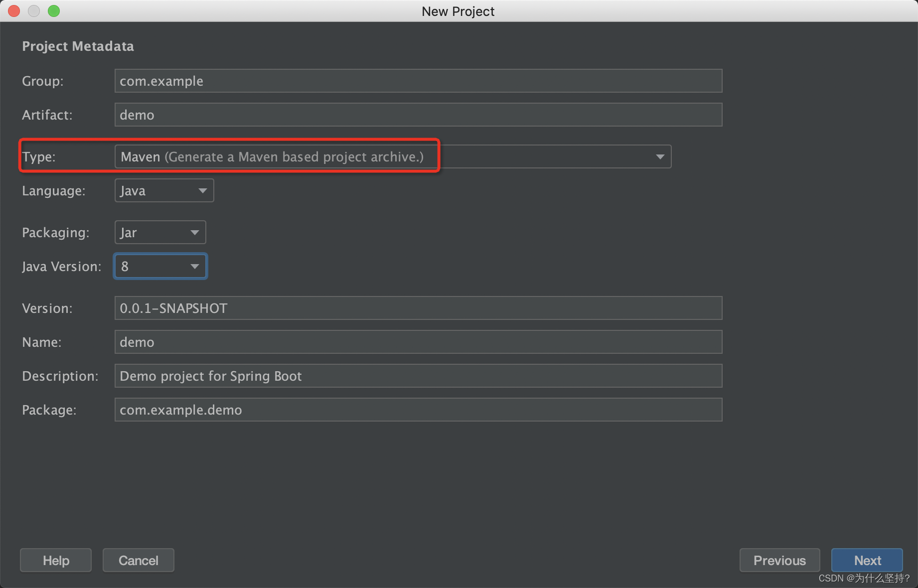Edit the Name field containing demo

pyautogui.click(x=418, y=342)
